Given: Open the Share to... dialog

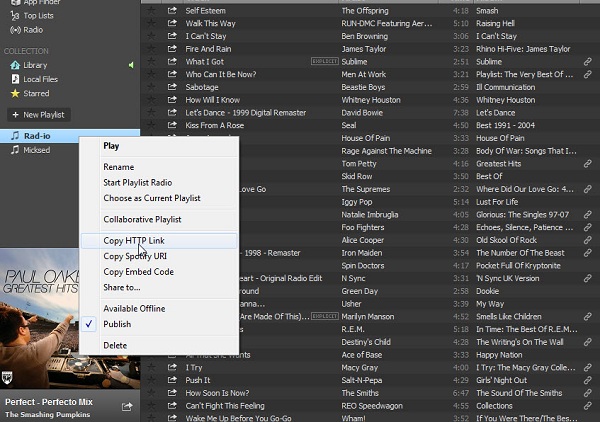Looking at the screenshot, I should coord(122,287).
